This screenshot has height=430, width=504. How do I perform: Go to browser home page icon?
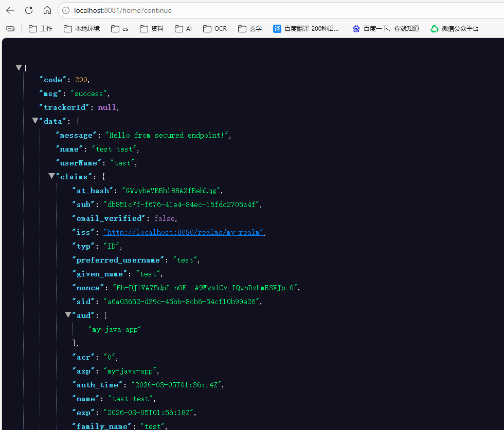(47, 10)
